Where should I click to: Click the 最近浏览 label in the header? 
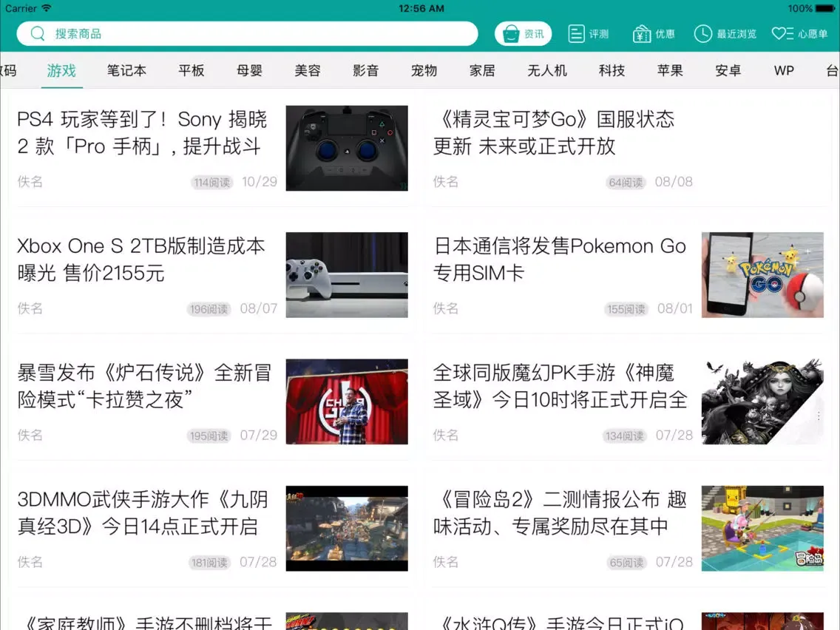736,34
